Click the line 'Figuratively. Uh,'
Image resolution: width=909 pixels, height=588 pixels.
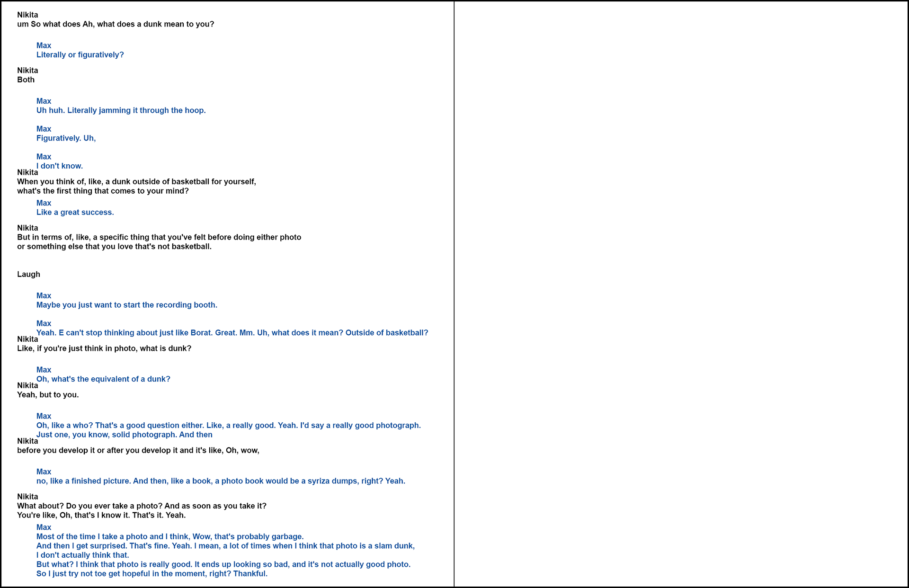pyautogui.click(x=66, y=138)
